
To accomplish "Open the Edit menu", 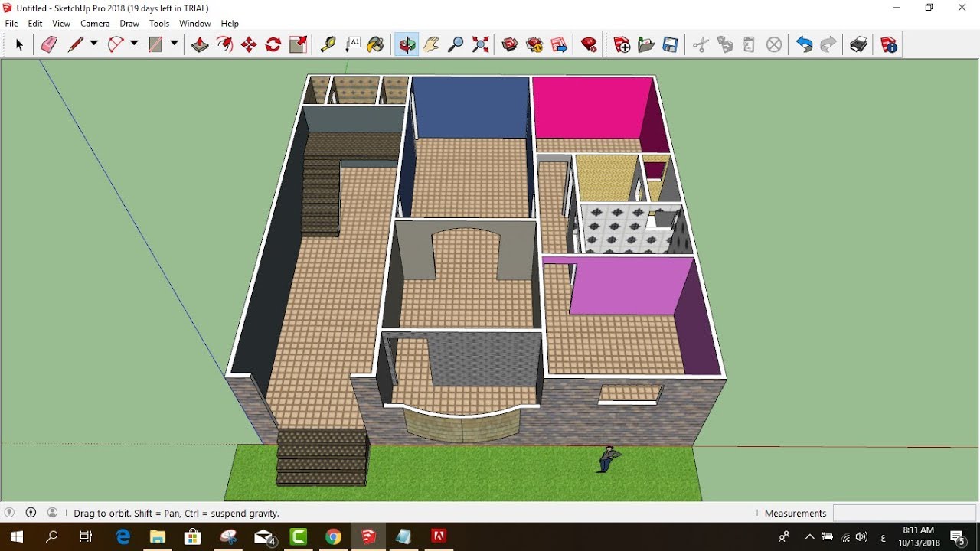I will coord(35,24).
